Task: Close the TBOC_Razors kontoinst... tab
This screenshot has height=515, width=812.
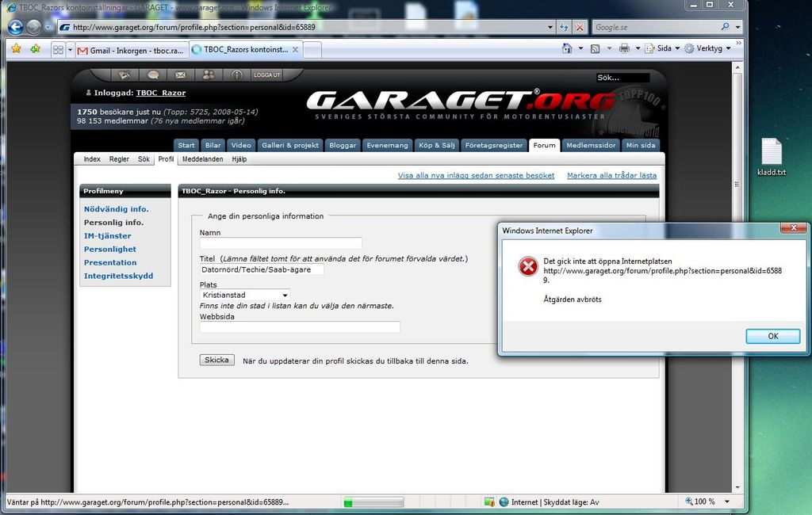Action: tap(295, 50)
